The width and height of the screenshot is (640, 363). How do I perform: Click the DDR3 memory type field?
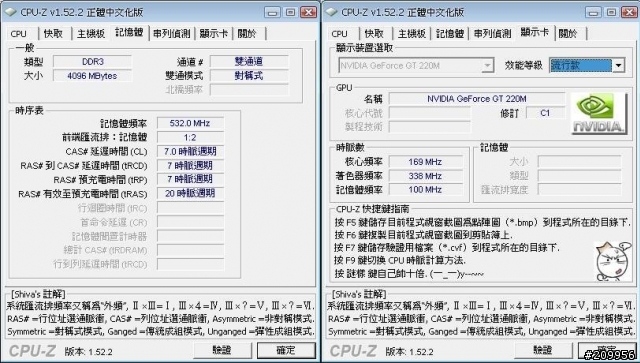(92, 62)
